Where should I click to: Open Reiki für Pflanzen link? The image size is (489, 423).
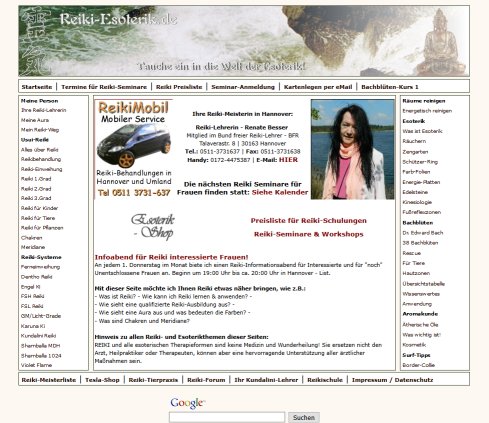(x=42, y=228)
